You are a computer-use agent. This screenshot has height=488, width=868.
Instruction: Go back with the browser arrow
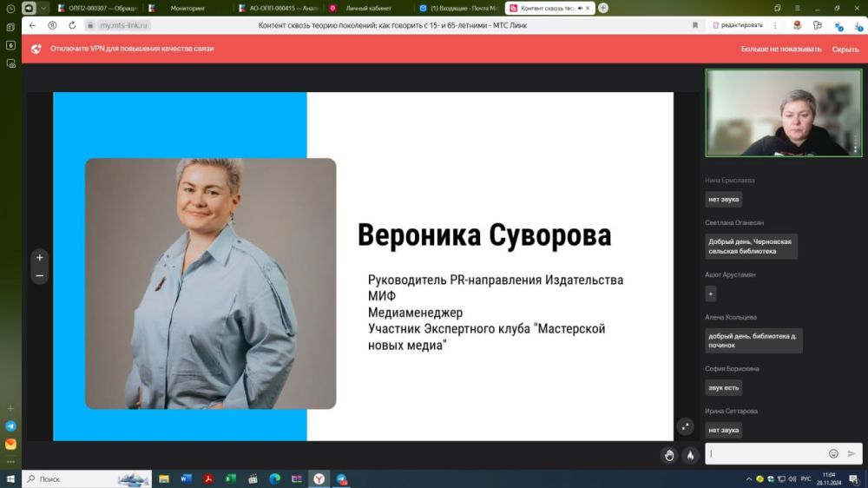point(32,25)
